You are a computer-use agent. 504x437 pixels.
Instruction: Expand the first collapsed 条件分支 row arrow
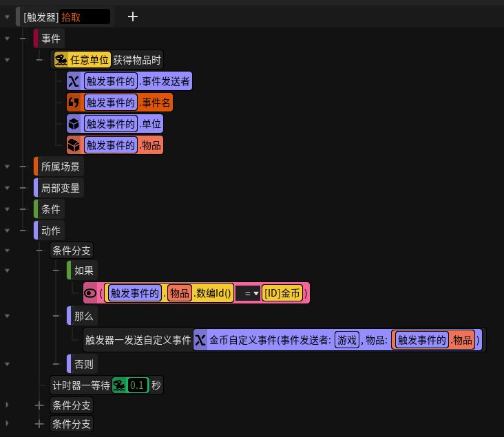[7, 405]
